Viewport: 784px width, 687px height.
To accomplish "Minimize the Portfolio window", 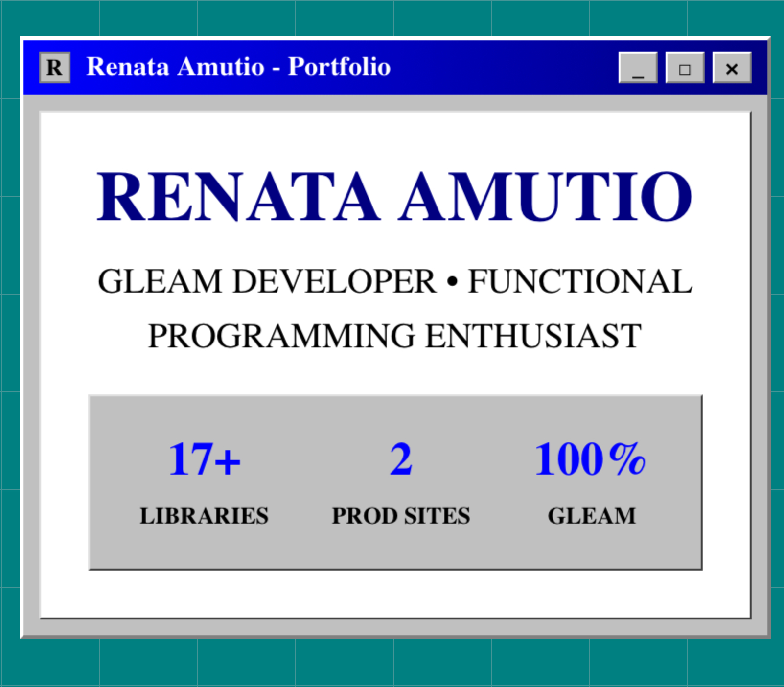I will pyautogui.click(x=638, y=68).
